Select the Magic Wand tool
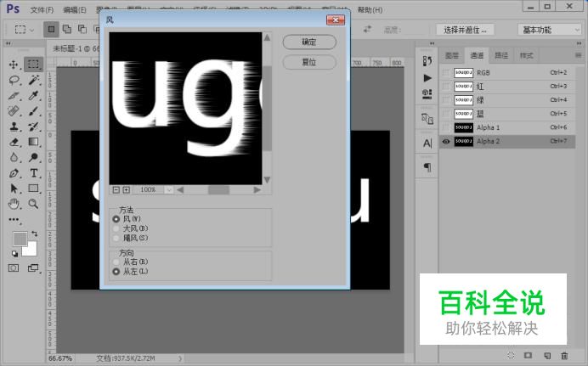Screen dimensions: 588x366 click(x=34, y=80)
